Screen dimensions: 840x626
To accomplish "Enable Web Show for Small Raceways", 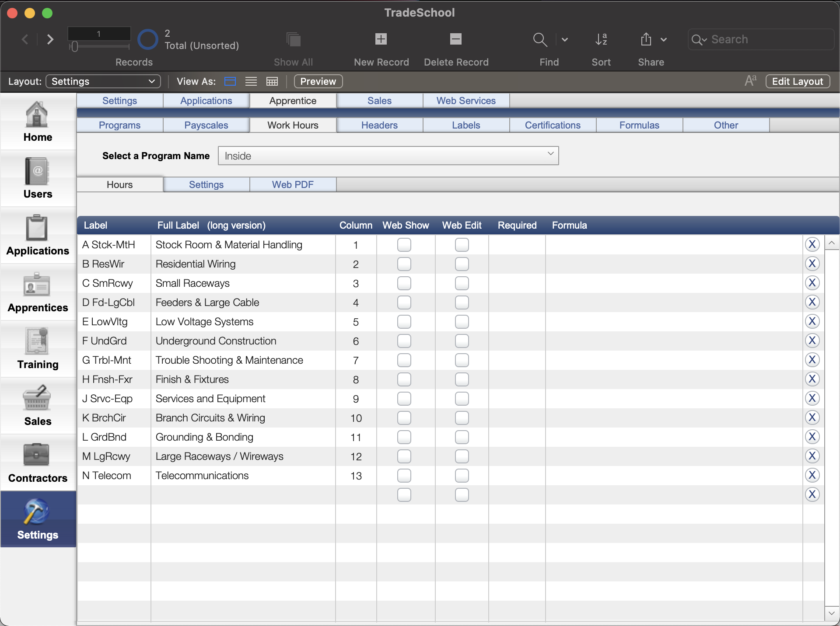I will [x=404, y=283].
